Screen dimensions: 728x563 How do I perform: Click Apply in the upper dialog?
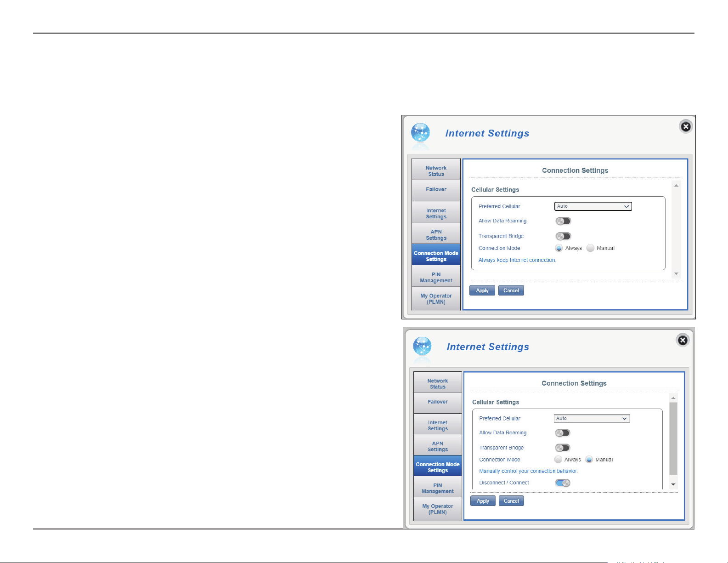[482, 290]
